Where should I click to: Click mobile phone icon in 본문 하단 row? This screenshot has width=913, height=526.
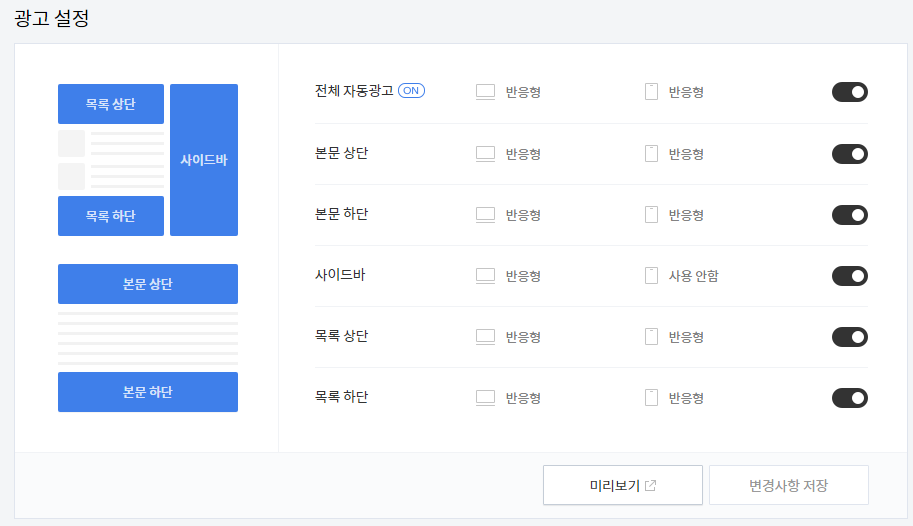652,215
